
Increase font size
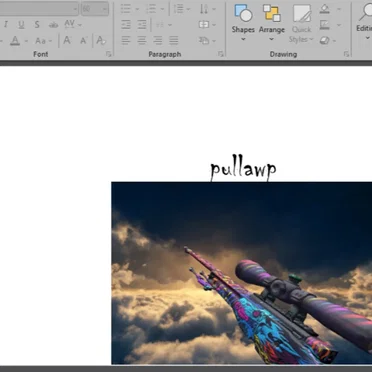[67, 41]
